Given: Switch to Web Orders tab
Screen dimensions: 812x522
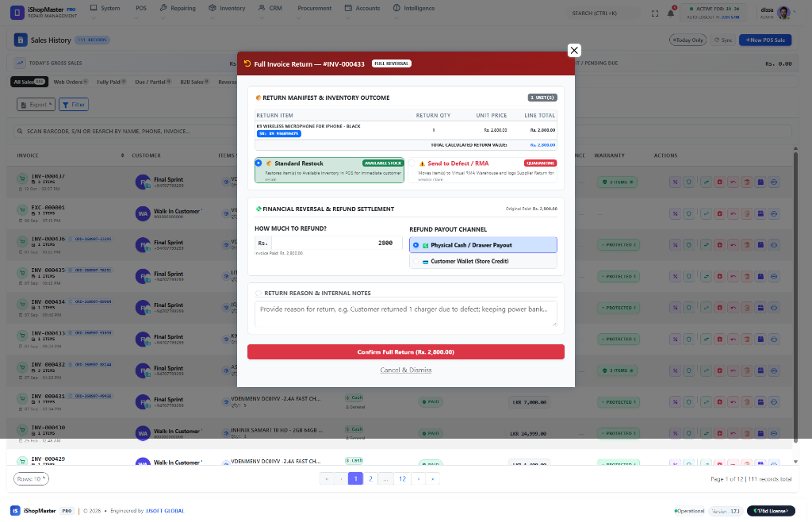Looking at the screenshot, I should pos(71,82).
